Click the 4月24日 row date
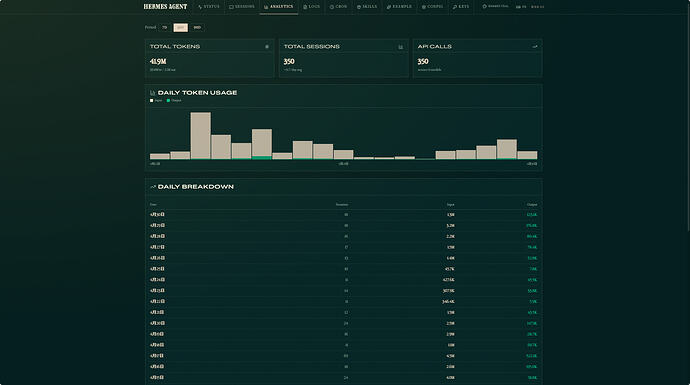 [x=157, y=280]
